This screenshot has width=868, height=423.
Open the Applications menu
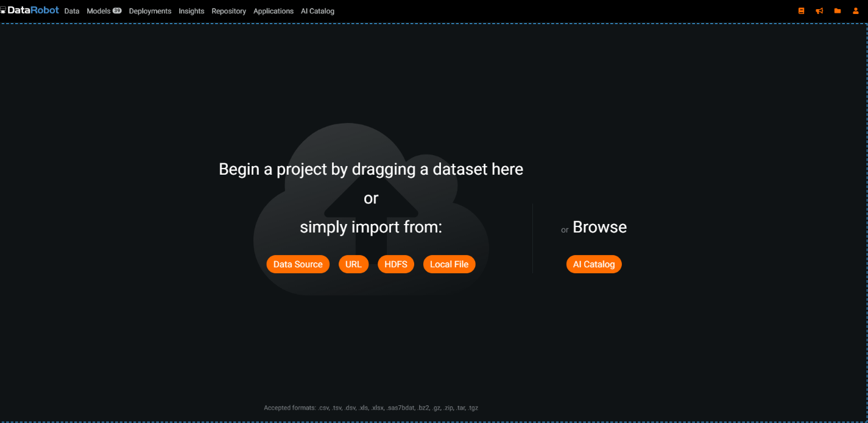click(273, 11)
